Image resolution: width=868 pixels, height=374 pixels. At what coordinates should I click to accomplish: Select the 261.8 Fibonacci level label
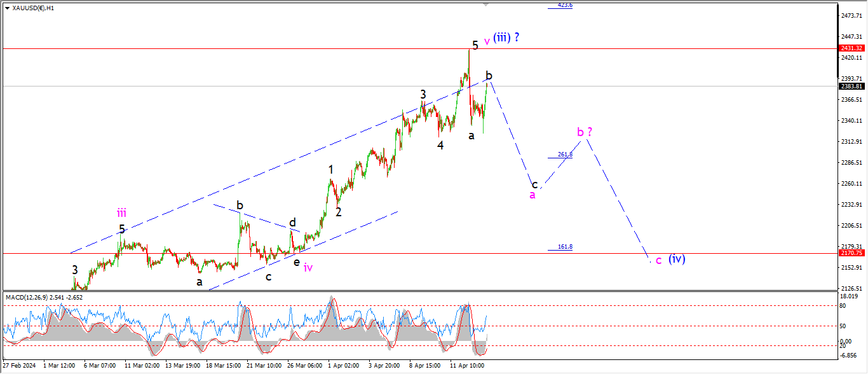tap(565, 155)
